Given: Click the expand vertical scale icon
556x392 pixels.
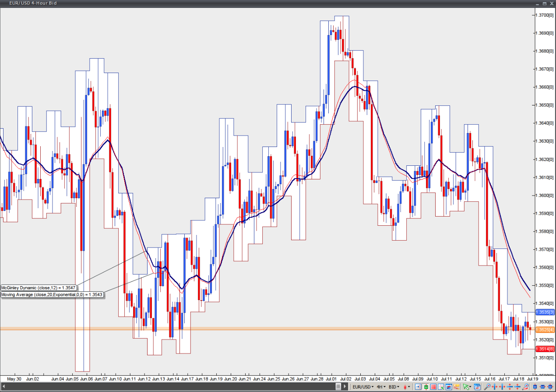Looking at the screenshot, I should pos(510,387).
